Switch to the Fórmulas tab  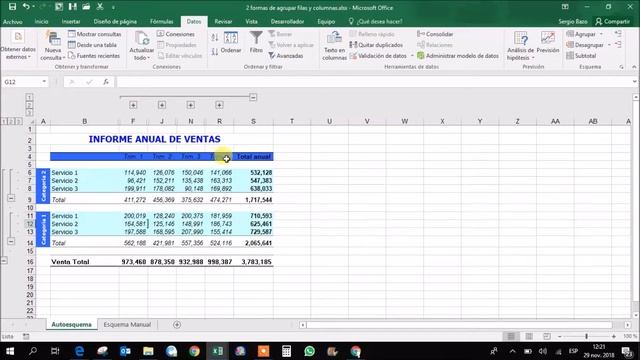point(162,22)
